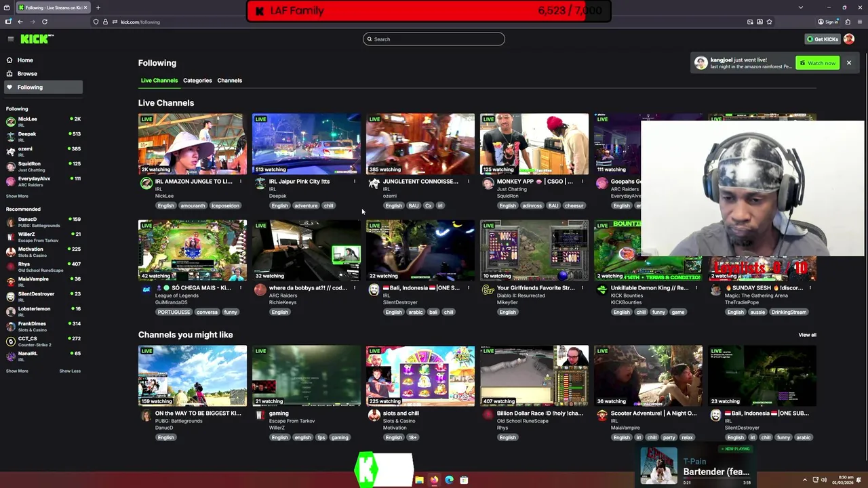Open ozemi in Following sidebar
The width and height of the screenshot is (868, 488).
point(43,152)
